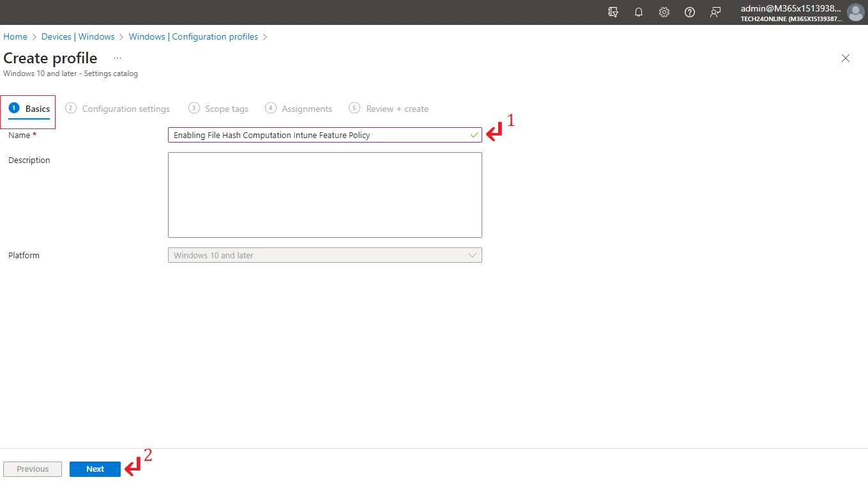Screen dimensions: 868x482
Task: Click the Previous button
Action: (x=33, y=469)
